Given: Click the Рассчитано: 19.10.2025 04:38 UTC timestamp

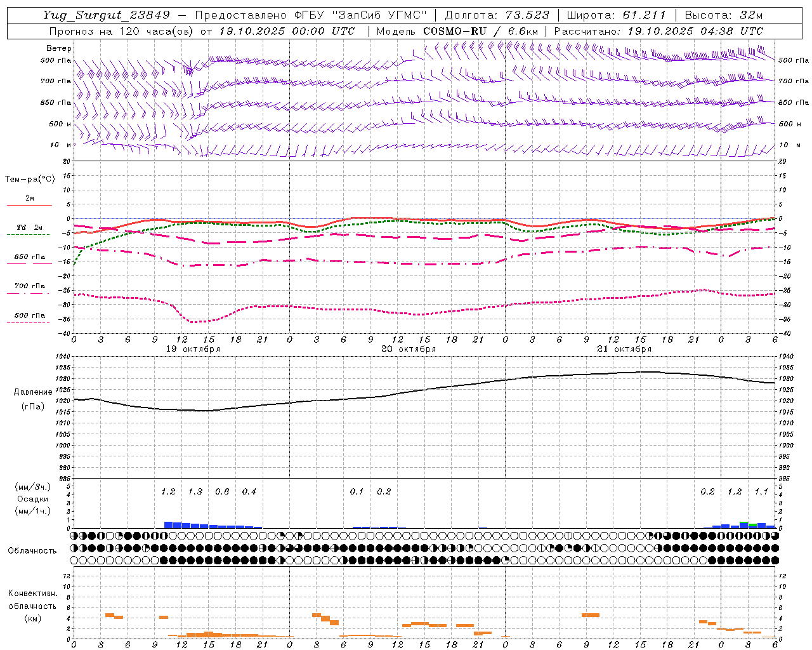Looking at the screenshot, I should (658, 31).
